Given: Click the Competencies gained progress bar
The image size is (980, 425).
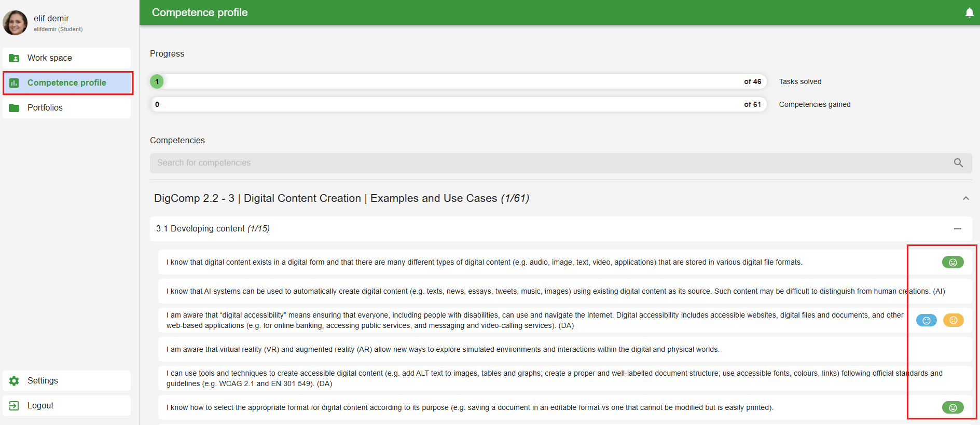Looking at the screenshot, I should [458, 104].
